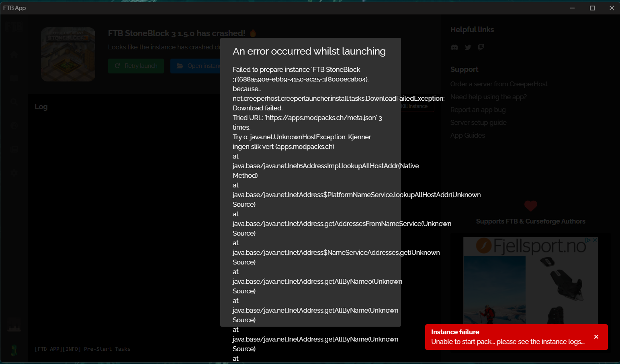620x364 pixels.
Task: Click the Kill instance button
Action: pyautogui.click(x=414, y=106)
